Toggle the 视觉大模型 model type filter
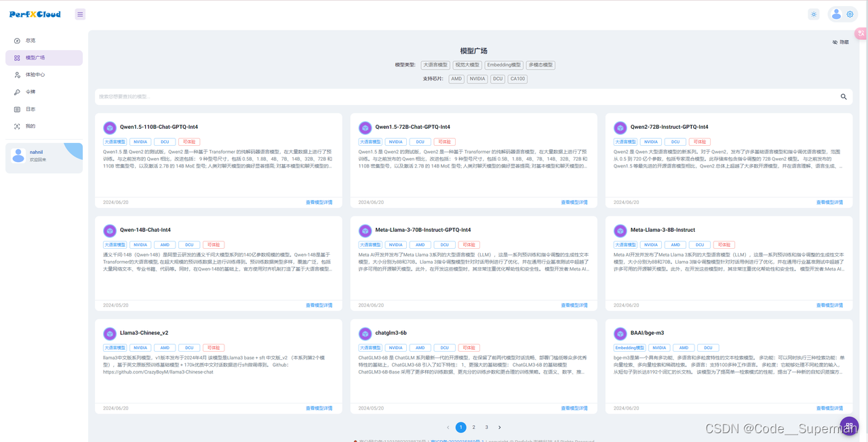 [x=467, y=65]
